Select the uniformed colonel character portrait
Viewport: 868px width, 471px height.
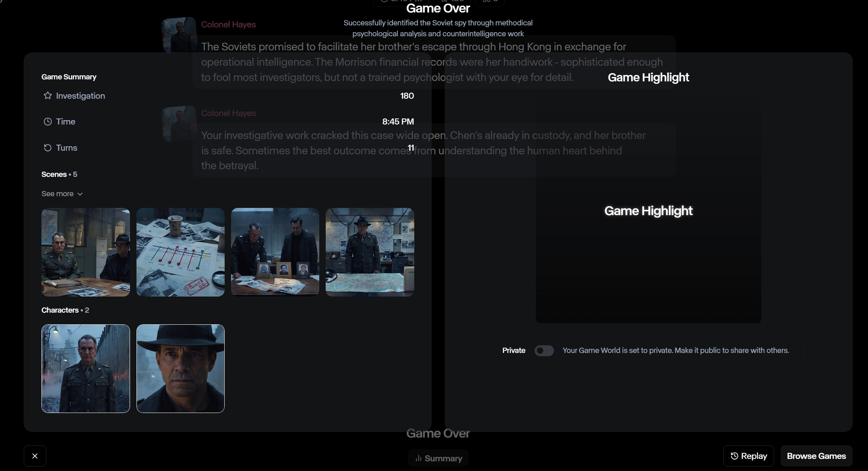click(x=86, y=369)
